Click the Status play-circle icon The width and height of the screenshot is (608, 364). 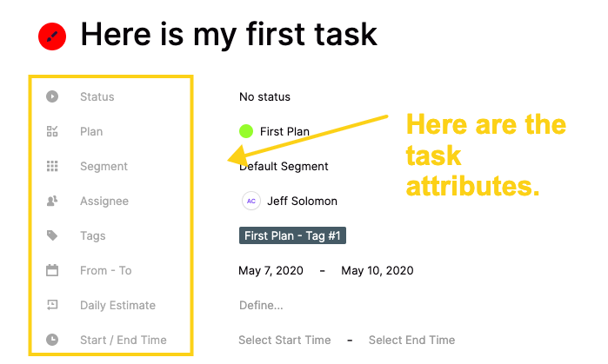click(52, 96)
